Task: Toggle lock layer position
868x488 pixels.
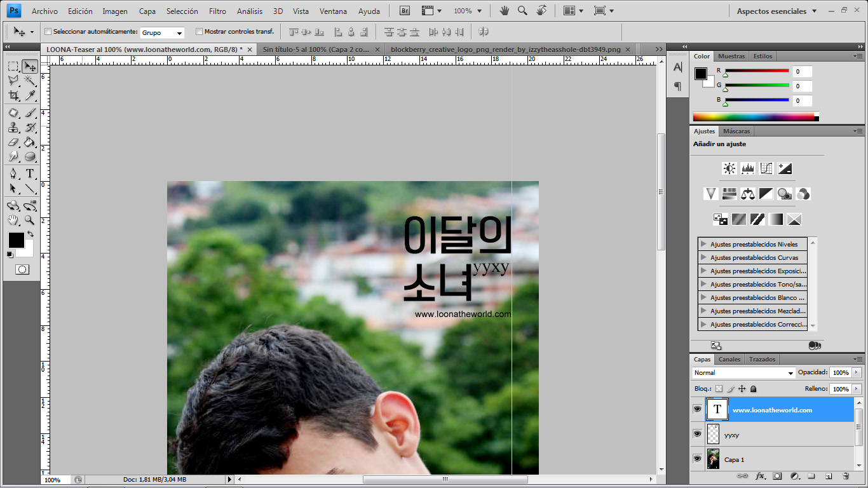Action: pos(742,388)
